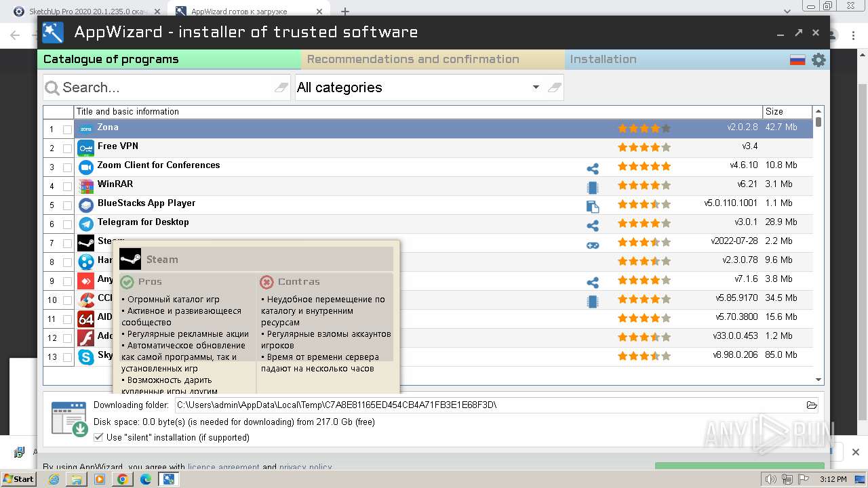Open Chrome from the taskbar
The height and width of the screenshot is (488, 868).
click(122, 479)
